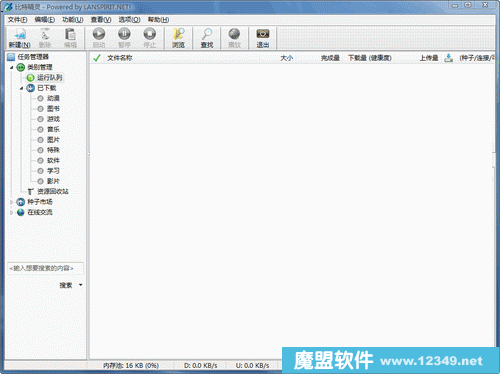Viewport: 500px width, 374px height.
Task: Click the 退出 exit toolbar icon
Action: [x=263, y=38]
